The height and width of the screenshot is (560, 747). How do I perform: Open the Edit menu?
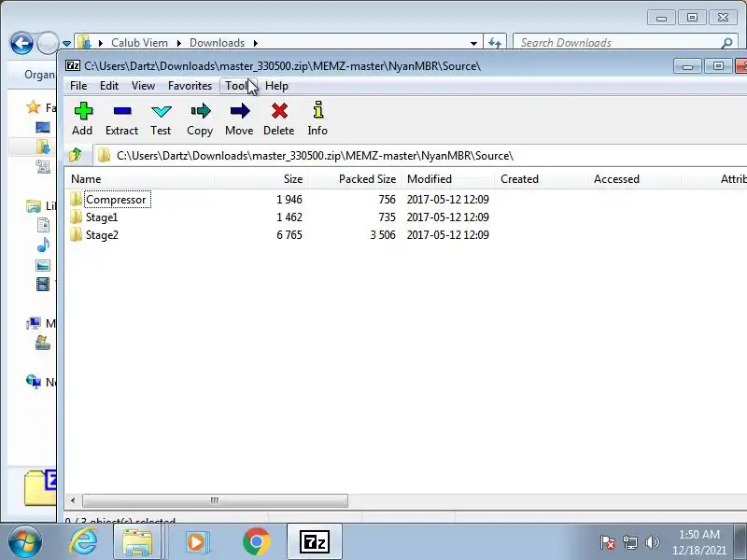coord(109,86)
